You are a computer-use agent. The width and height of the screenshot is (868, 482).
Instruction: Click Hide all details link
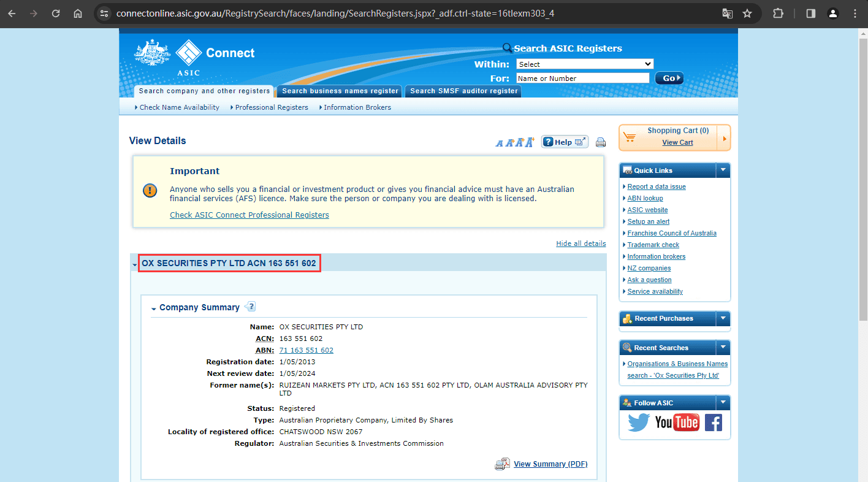click(581, 243)
